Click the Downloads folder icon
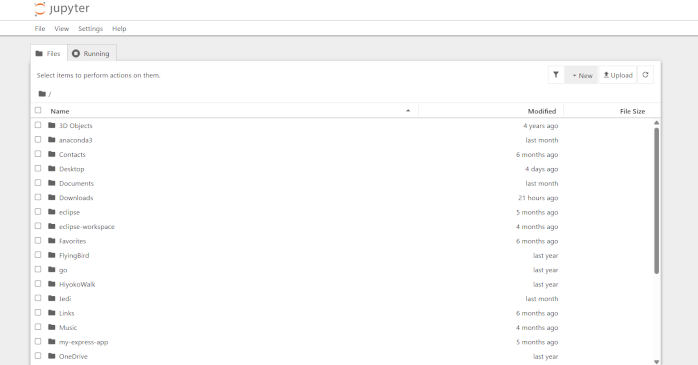 coord(52,197)
